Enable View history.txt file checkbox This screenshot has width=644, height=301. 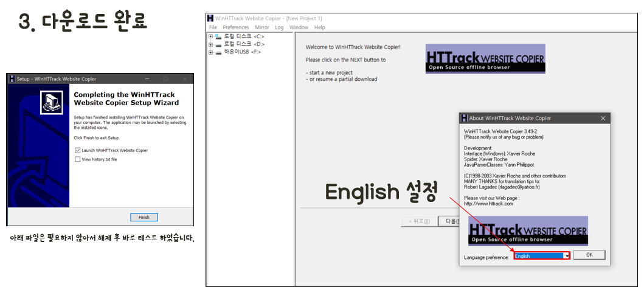[x=78, y=159]
